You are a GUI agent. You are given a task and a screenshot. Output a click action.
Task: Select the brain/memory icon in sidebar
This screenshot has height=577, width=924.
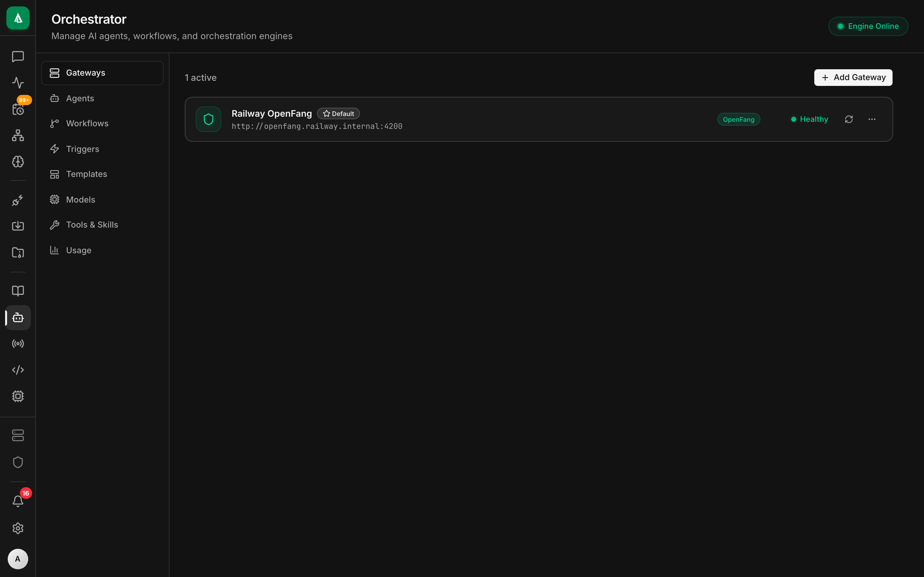18,162
